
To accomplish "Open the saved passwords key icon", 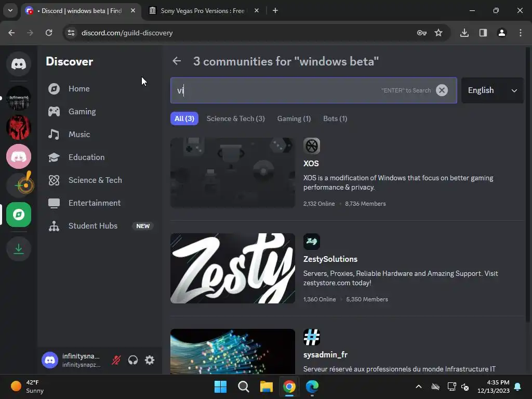I will click(x=422, y=33).
